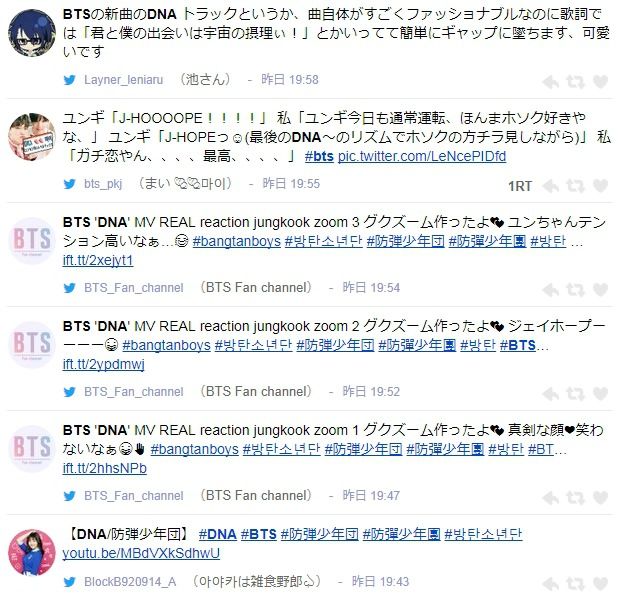The image size is (621, 594).
Task: Open pic.twitter.com/LeNcePIDfd link
Action: coord(422,156)
